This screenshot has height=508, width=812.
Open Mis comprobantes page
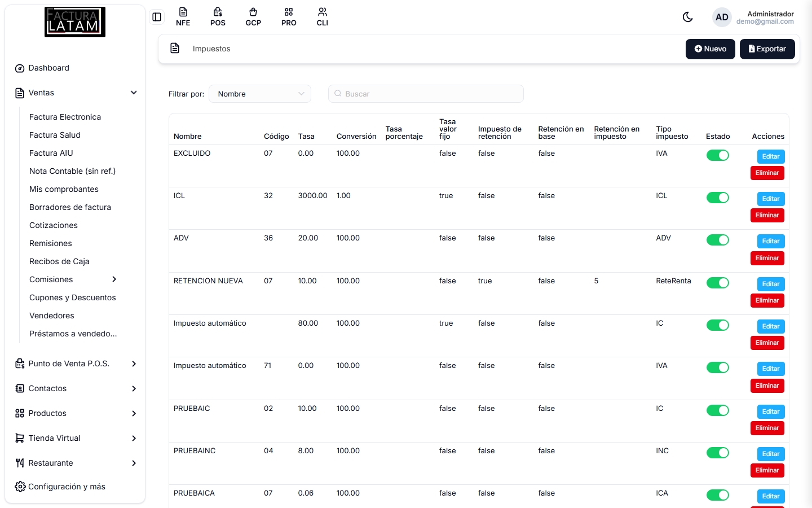tap(64, 189)
